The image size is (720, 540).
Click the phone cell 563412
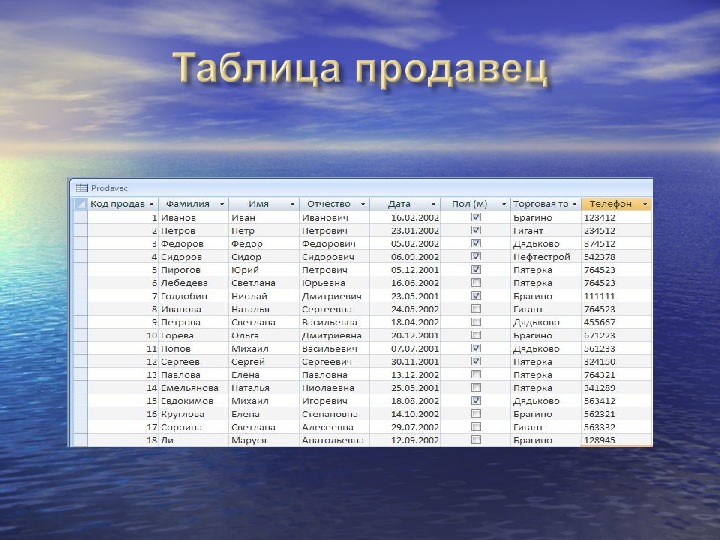click(616, 400)
